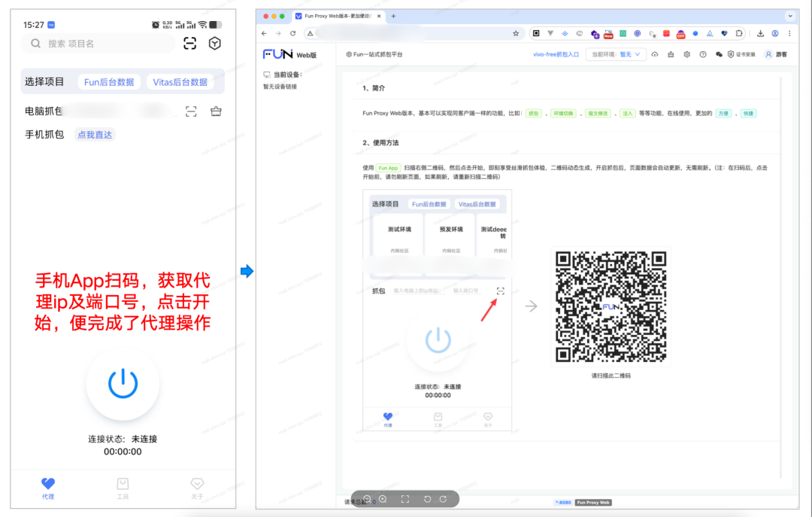Tap the 点我直达 link for 手机抓包
Image resolution: width=812 pixels, height=517 pixels.
click(x=95, y=135)
